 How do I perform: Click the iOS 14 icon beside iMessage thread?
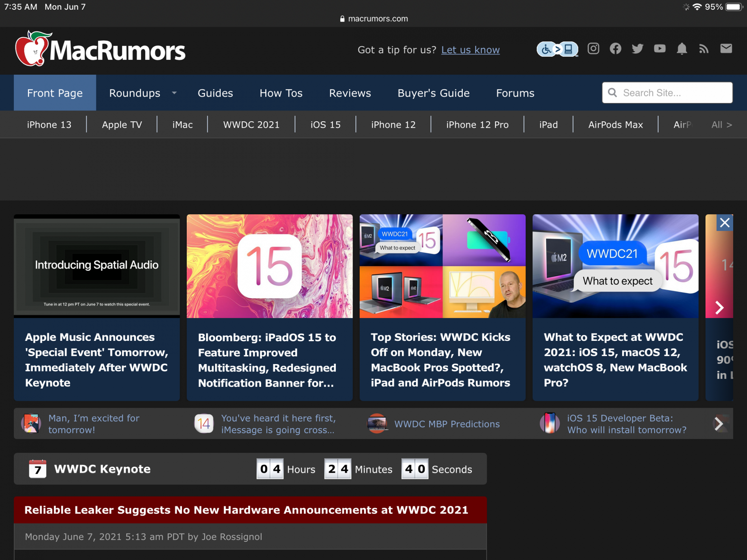[x=204, y=423]
